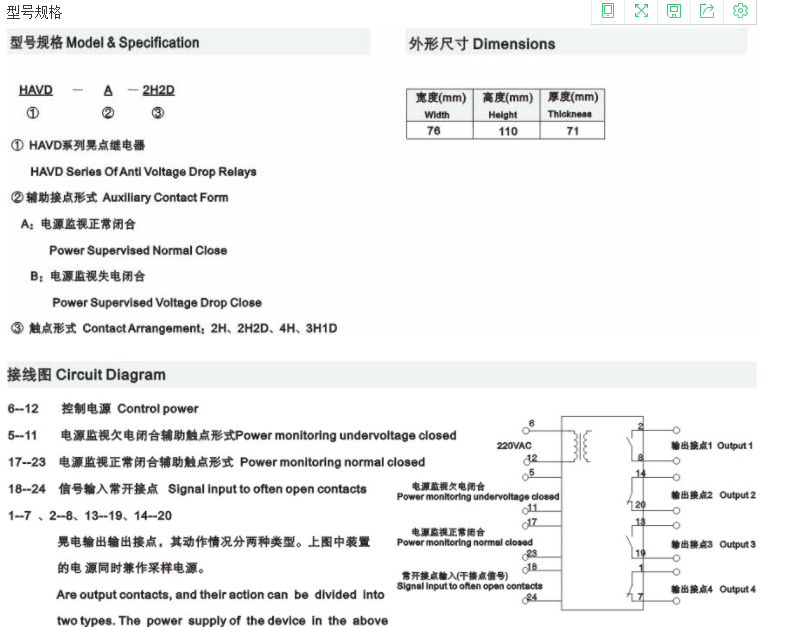This screenshot has width=797, height=627.
Task: Click the thickness value '71' cell
Action: coord(573,131)
